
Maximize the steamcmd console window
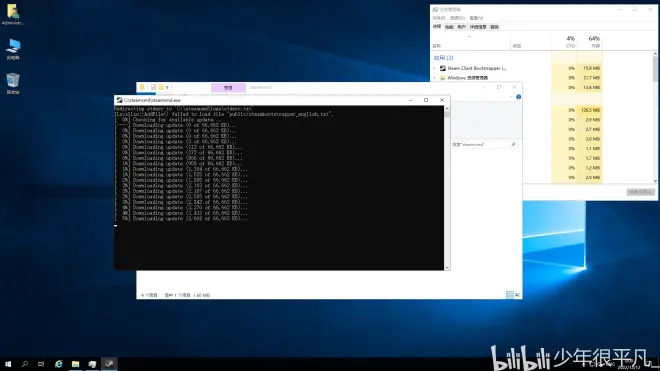pos(426,100)
